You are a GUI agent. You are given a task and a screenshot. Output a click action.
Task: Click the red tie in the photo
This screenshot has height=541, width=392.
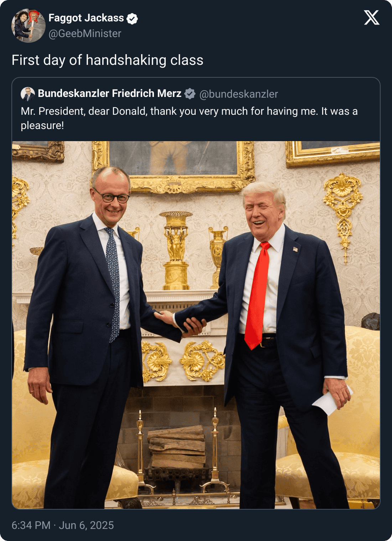pyautogui.click(x=258, y=295)
